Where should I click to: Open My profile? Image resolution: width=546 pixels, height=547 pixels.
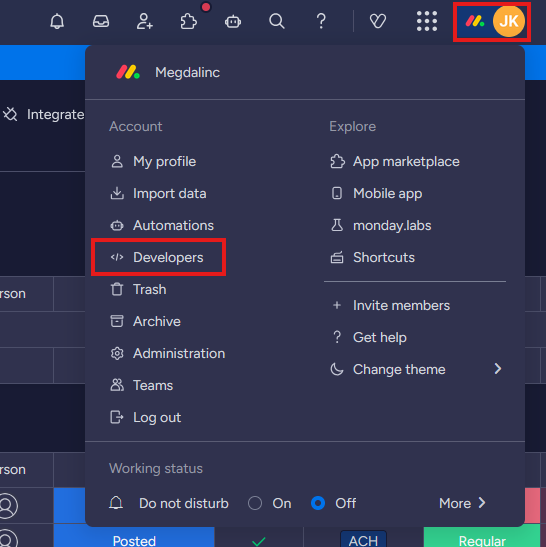(153, 162)
